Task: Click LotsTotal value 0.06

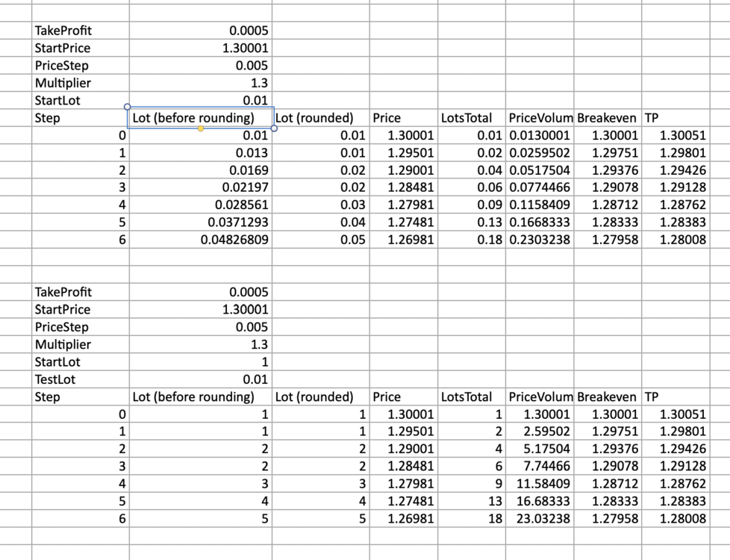Action: 472,187
